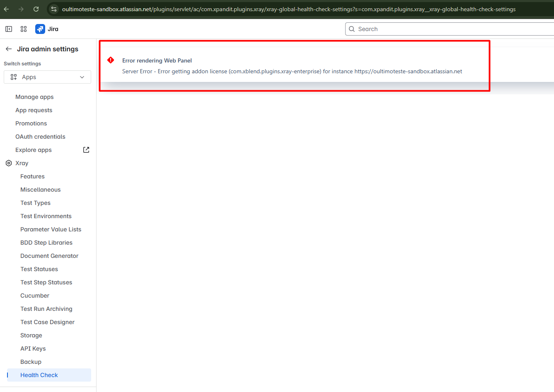This screenshot has height=392, width=554.
Task: Open OAuth credentials
Action: coord(40,137)
